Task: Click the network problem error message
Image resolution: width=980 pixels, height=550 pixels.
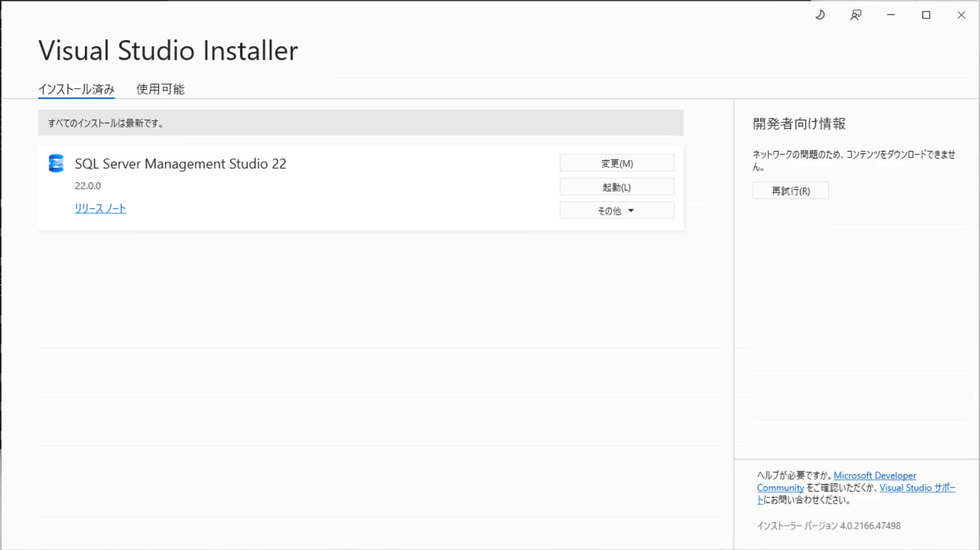Action: point(854,160)
